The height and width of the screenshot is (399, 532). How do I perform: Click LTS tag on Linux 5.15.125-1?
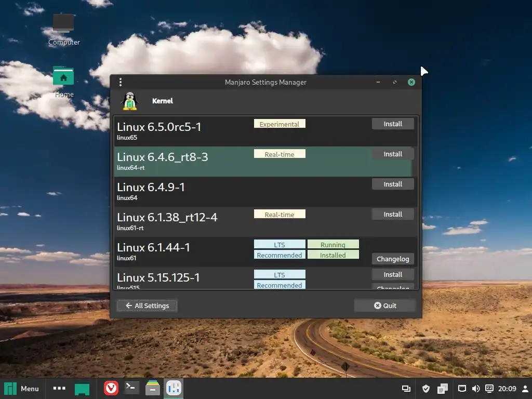tap(280, 274)
